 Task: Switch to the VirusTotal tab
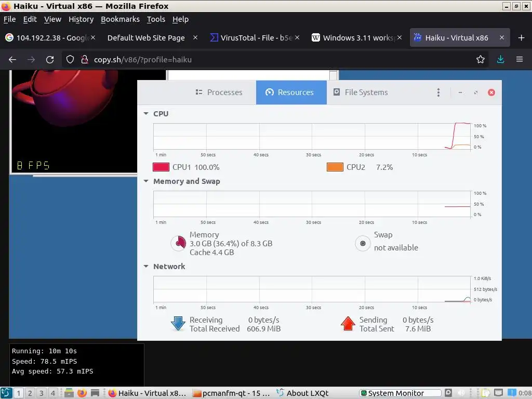point(251,37)
